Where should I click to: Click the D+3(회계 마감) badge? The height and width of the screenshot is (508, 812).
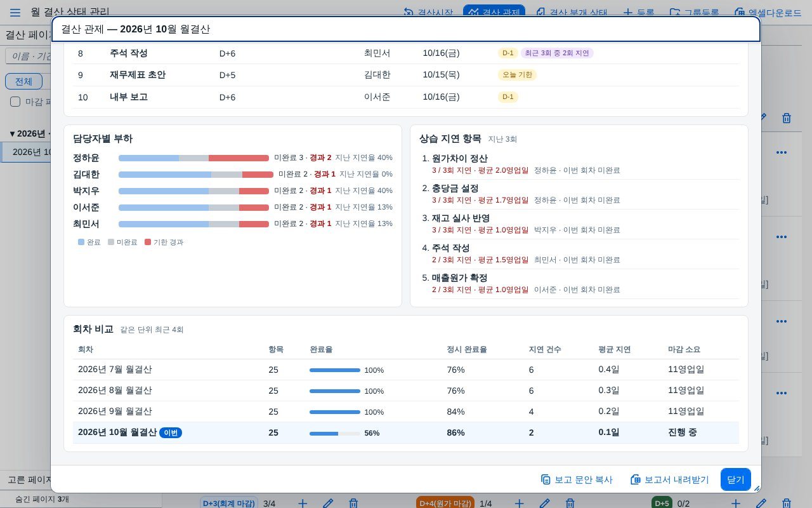(x=229, y=504)
